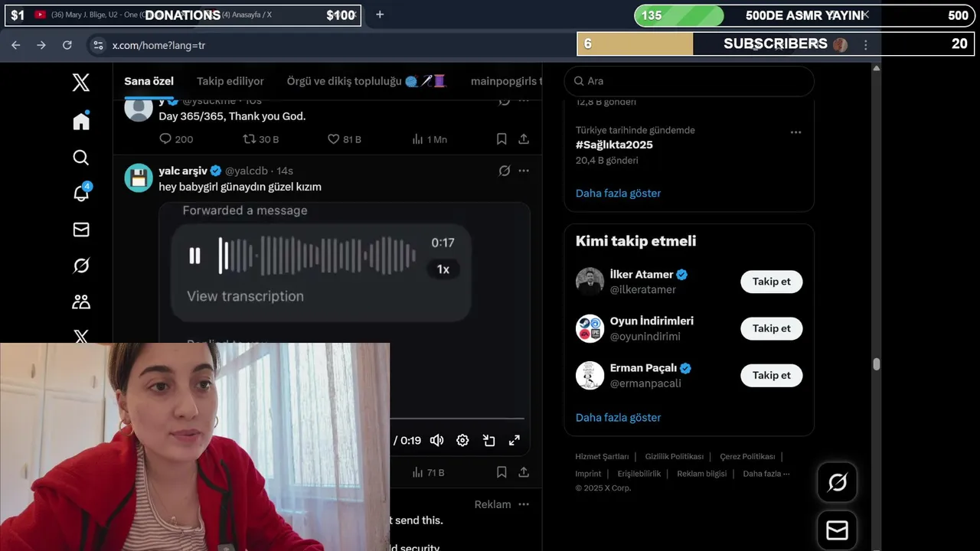Expand the video to fullscreen
The height and width of the screenshot is (551, 980).
514,440
